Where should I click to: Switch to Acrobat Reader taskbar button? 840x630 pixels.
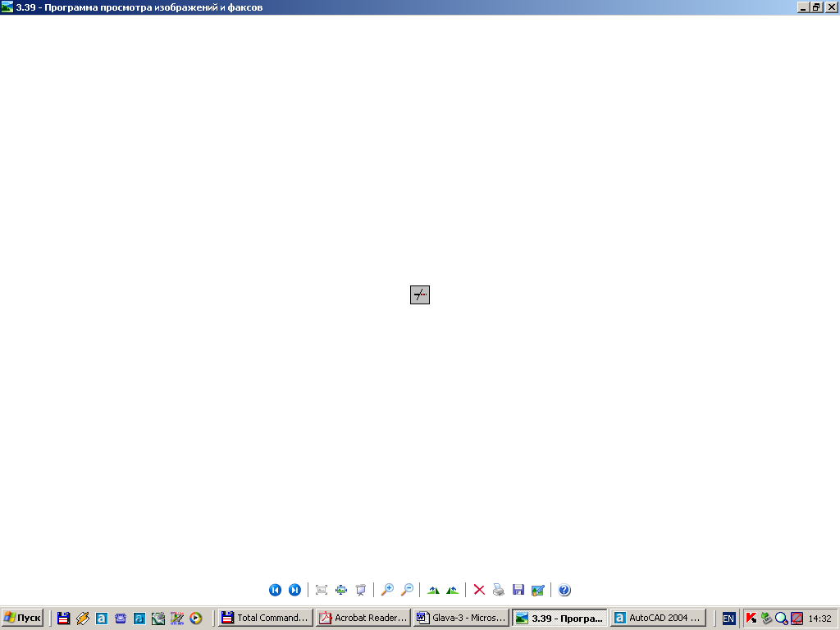(363, 618)
